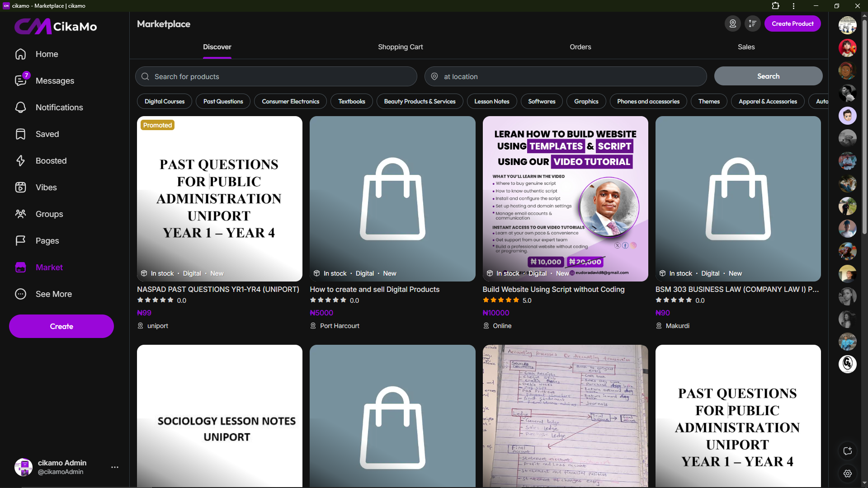Switch to the Orders tab
Screen dimensions: 868x488
tap(580, 47)
